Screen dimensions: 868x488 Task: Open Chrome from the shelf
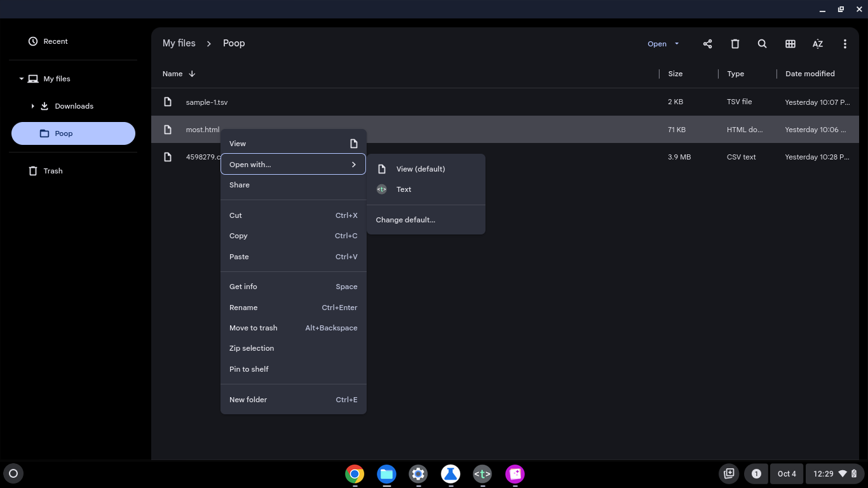click(x=355, y=474)
